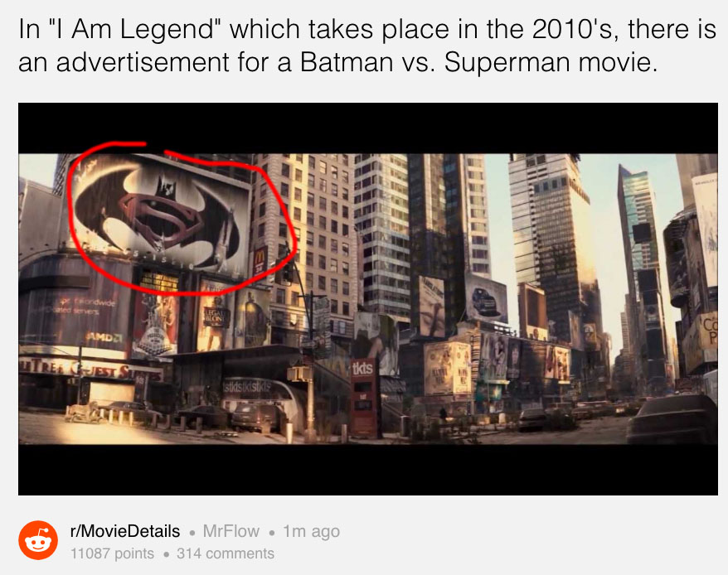This screenshot has width=728, height=575.
Task: Open the "I Am Legend" post title
Action: point(367,46)
